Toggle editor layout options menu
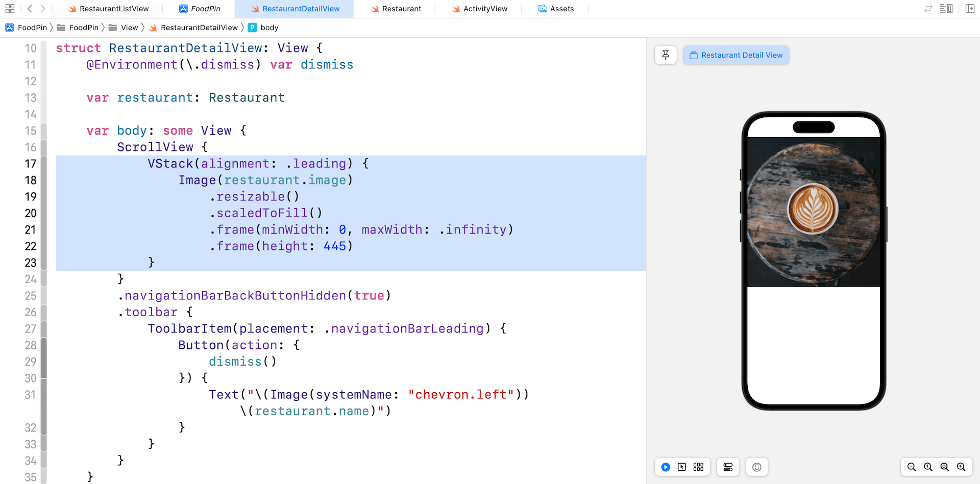The height and width of the screenshot is (484, 980). [x=946, y=9]
